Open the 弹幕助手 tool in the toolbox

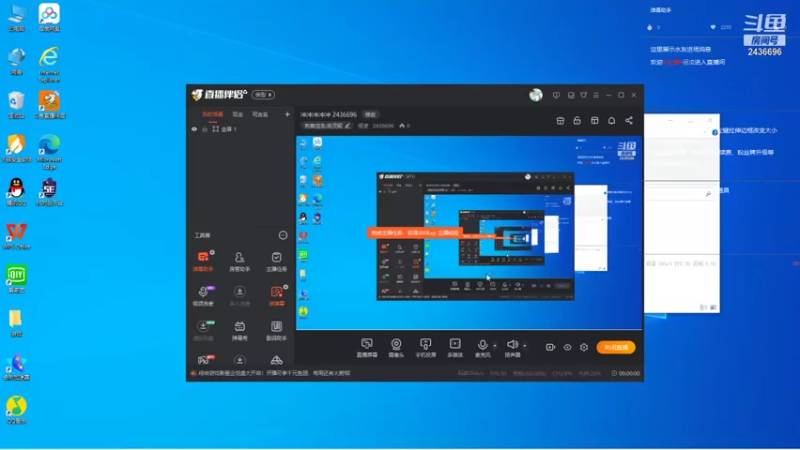point(203,261)
